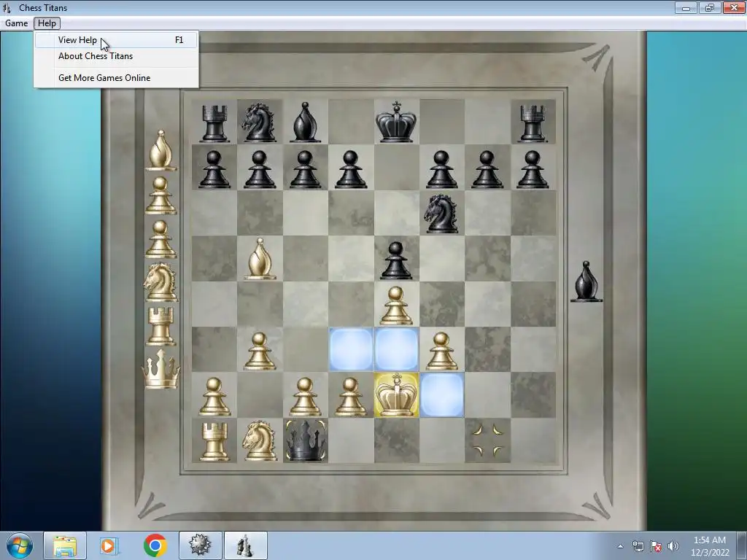Open File Explorer from the taskbar
This screenshot has width=747, height=560.
coord(65,545)
